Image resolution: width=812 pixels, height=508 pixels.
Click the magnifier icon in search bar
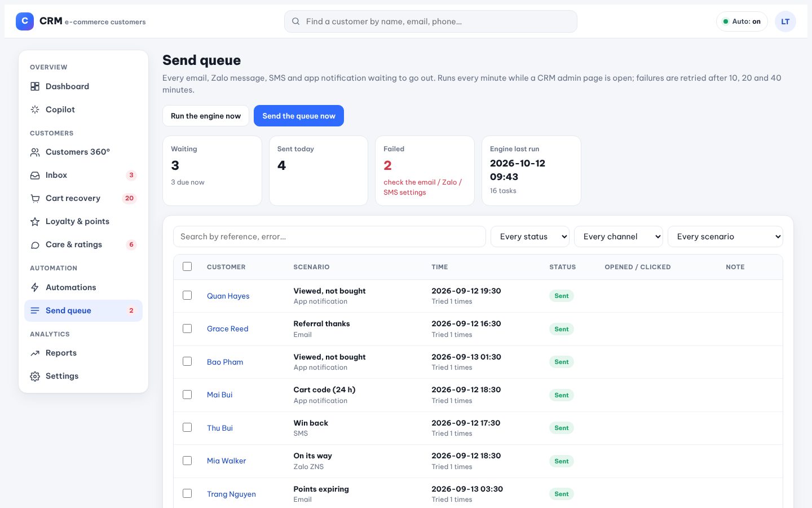295,21
